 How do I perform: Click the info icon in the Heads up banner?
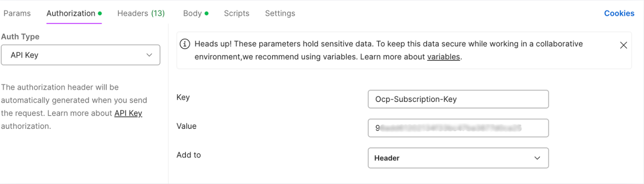click(185, 44)
